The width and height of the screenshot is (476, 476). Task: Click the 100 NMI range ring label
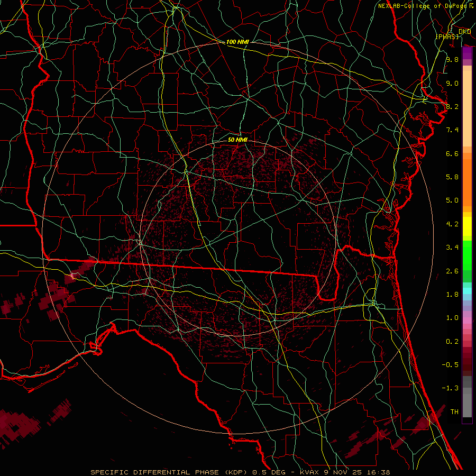tap(237, 42)
